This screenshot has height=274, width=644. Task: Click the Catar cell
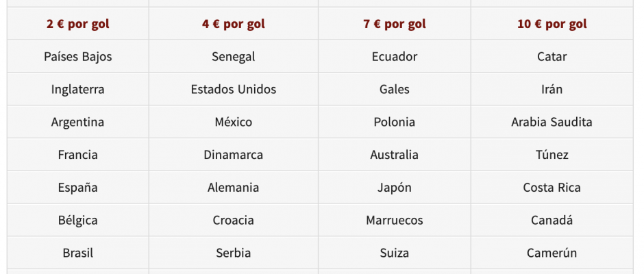552,56
